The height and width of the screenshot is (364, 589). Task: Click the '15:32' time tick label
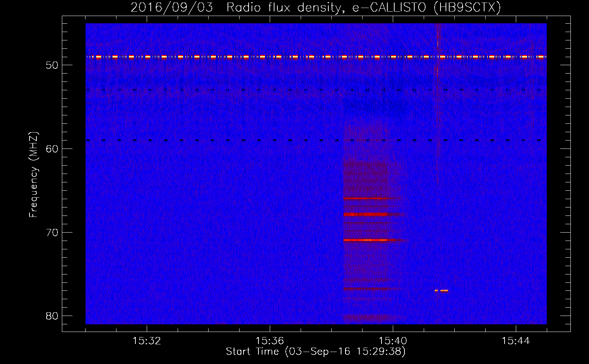(147, 341)
